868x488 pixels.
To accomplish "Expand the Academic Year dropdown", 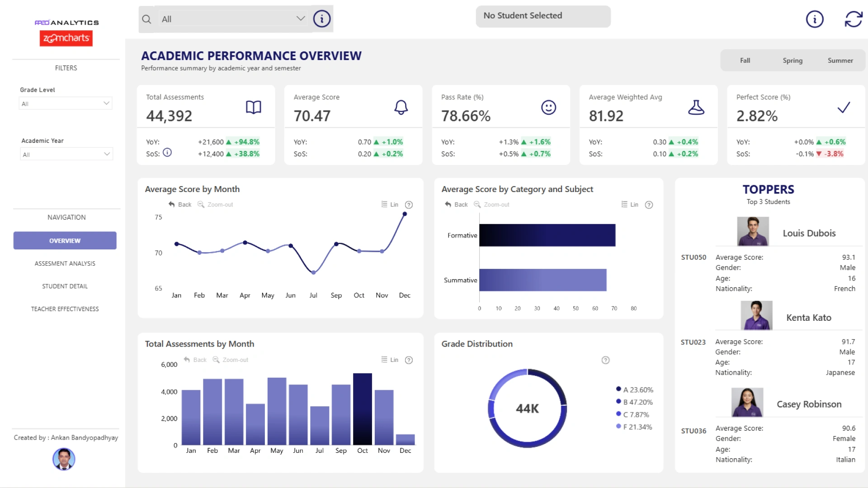I will click(66, 155).
